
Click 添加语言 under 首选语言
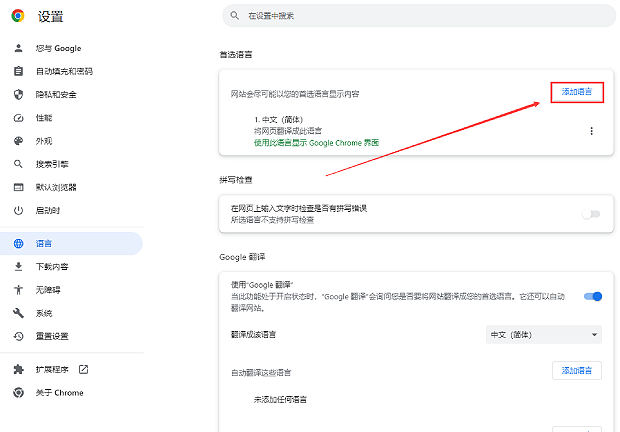tap(577, 92)
